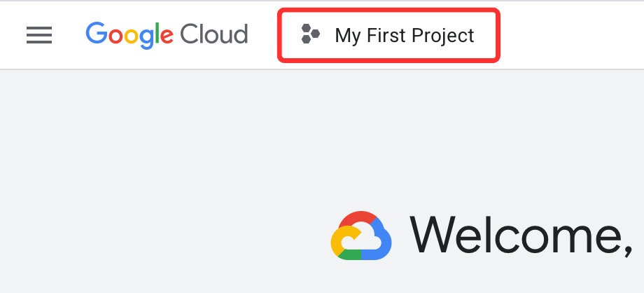Click the bottom line of hamburger icon
644x293 pixels.
[x=39, y=42]
